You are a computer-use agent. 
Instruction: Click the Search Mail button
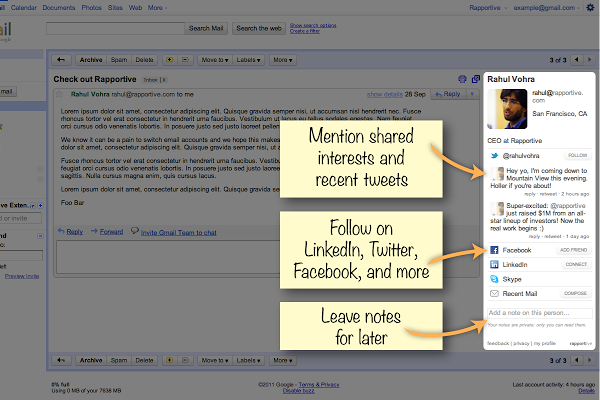(x=206, y=28)
